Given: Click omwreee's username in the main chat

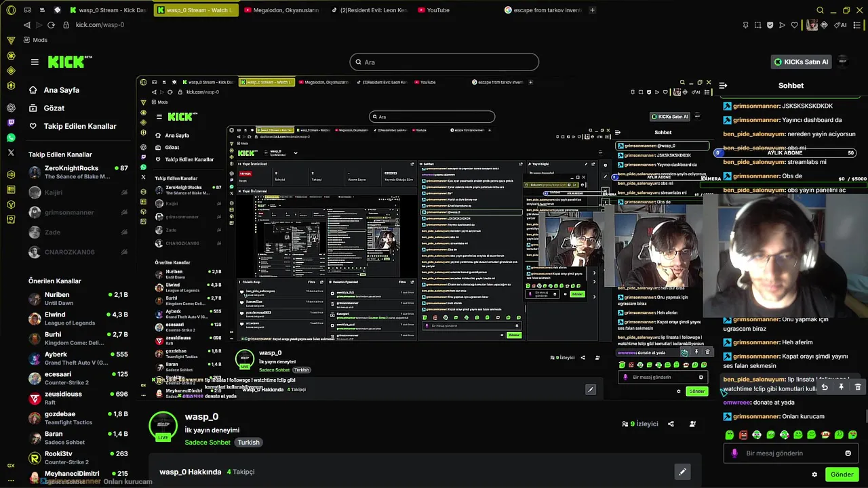Looking at the screenshot, I should [736, 403].
